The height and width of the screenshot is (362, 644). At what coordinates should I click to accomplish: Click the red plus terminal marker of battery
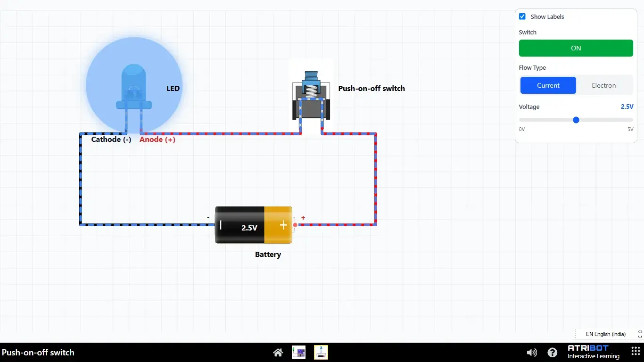[x=303, y=218]
